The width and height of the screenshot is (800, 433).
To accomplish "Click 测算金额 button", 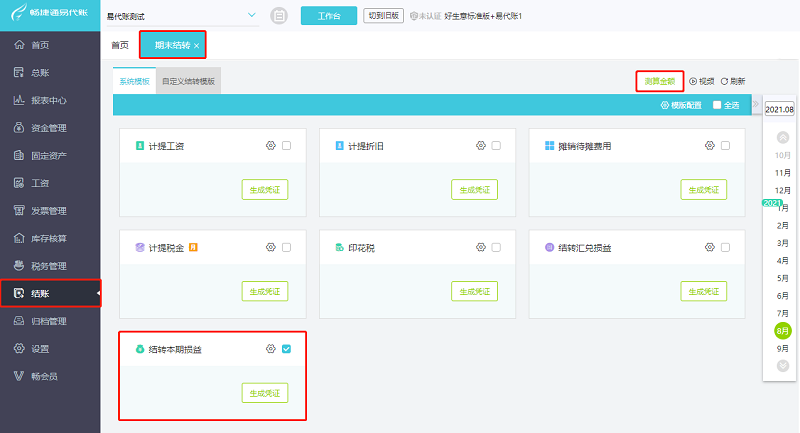I will pos(660,81).
